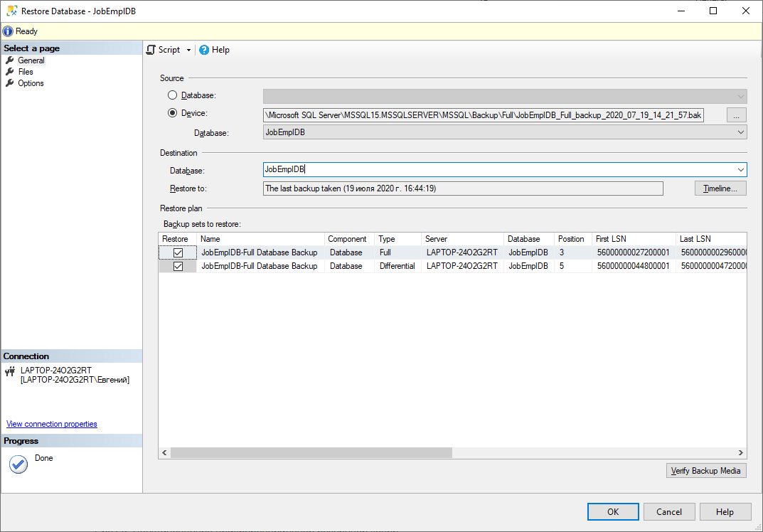The width and height of the screenshot is (763, 532).
Task: Uncheck the Full backup restore checkbox
Action: point(176,252)
